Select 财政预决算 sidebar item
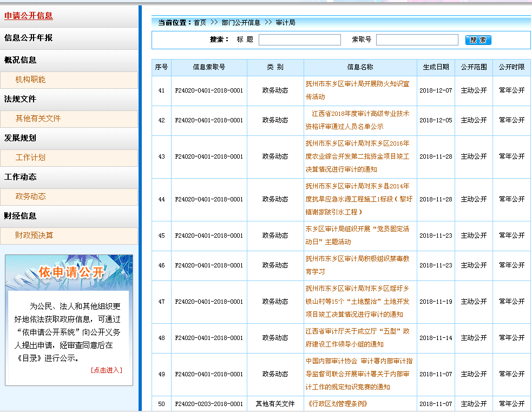Screen dimensions: 532x412 (x=35, y=236)
